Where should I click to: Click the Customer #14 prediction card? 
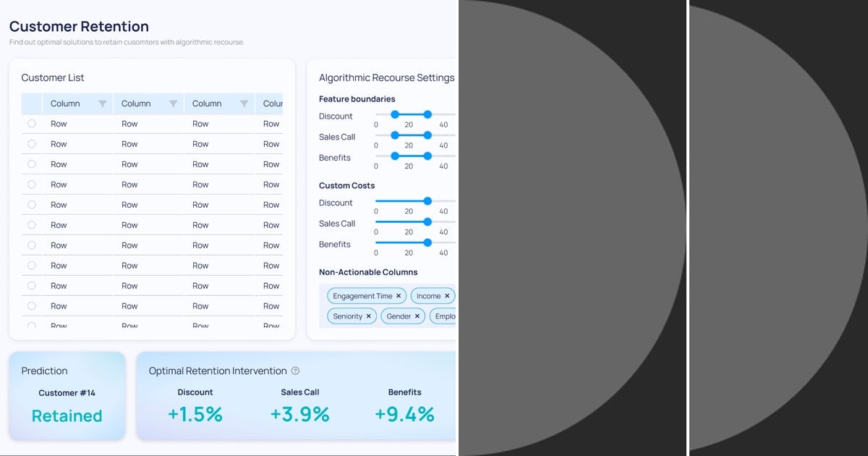(x=67, y=392)
